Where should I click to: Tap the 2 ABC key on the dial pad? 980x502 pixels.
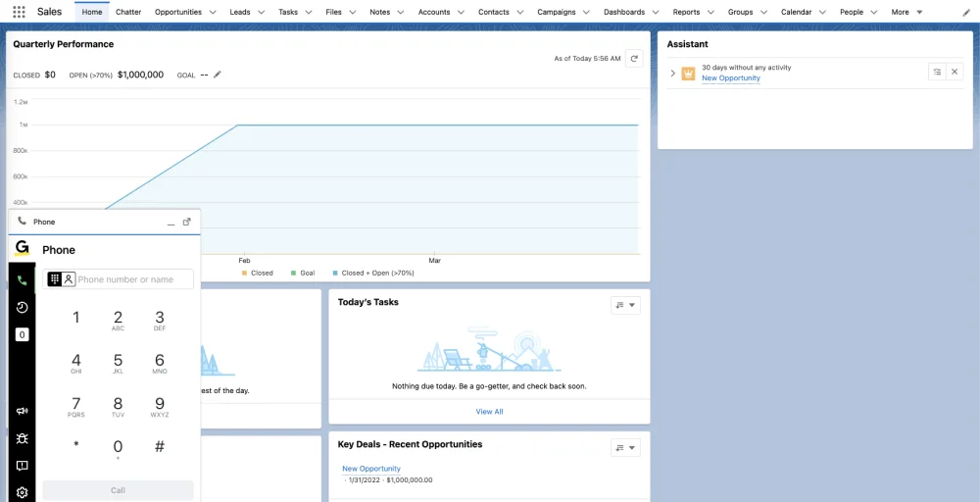tap(118, 321)
